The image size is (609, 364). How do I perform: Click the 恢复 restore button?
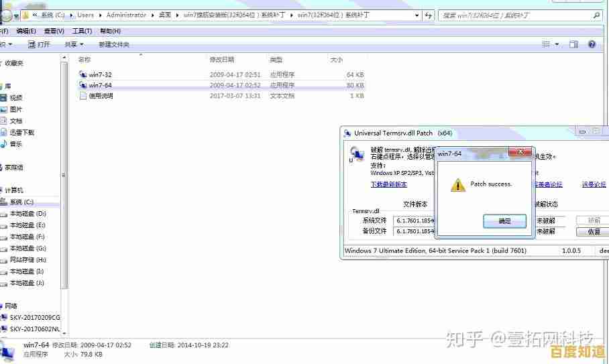click(x=593, y=231)
